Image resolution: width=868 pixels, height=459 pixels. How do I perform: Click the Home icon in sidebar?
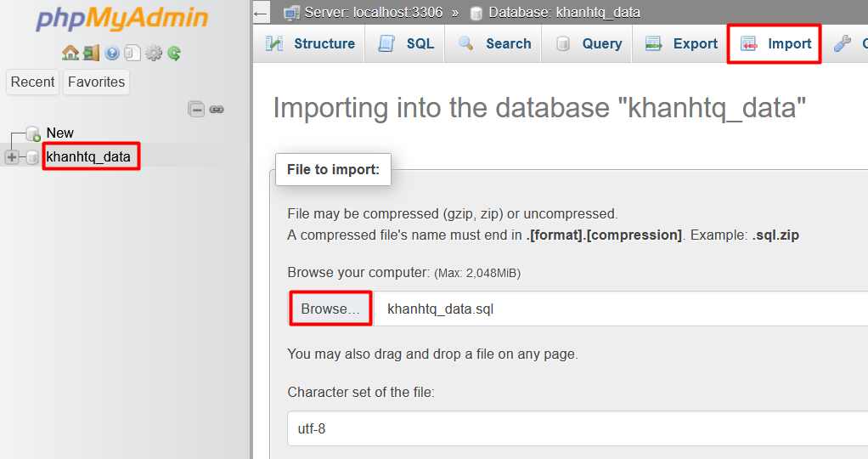click(x=70, y=53)
